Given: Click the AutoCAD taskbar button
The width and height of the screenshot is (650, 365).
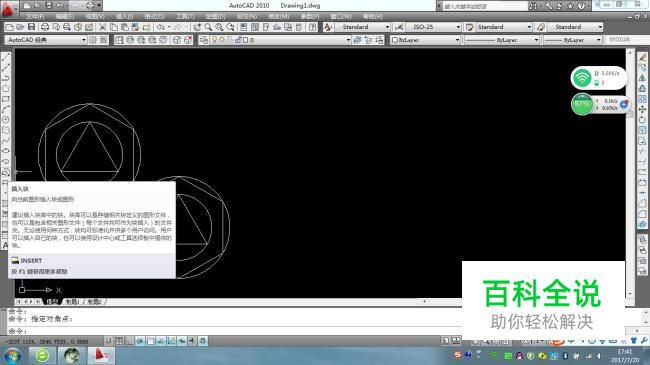Looking at the screenshot, I should 101,355.
